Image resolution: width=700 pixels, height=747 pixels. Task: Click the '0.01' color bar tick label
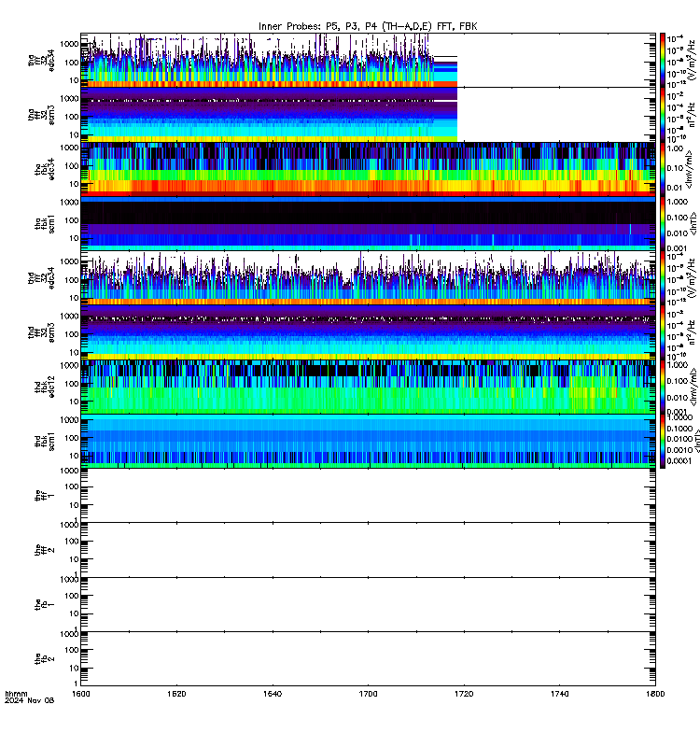click(675, 188)
